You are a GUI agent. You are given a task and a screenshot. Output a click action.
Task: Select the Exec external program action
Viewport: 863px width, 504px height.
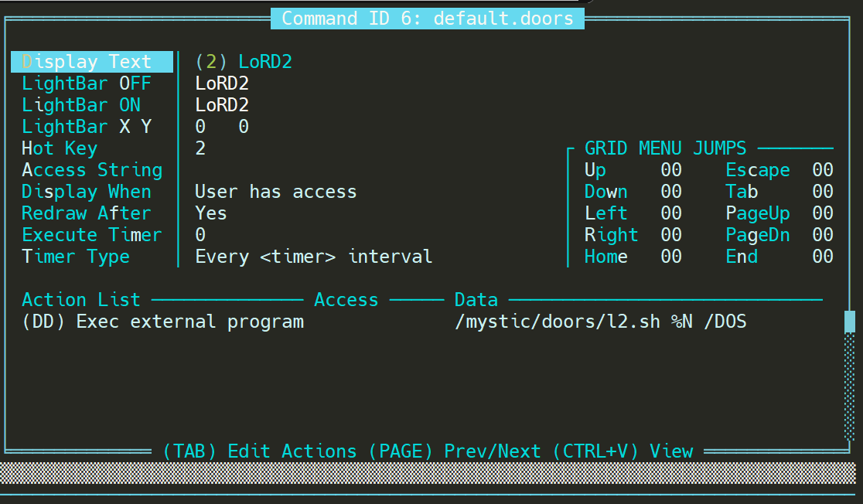point(162,321)
